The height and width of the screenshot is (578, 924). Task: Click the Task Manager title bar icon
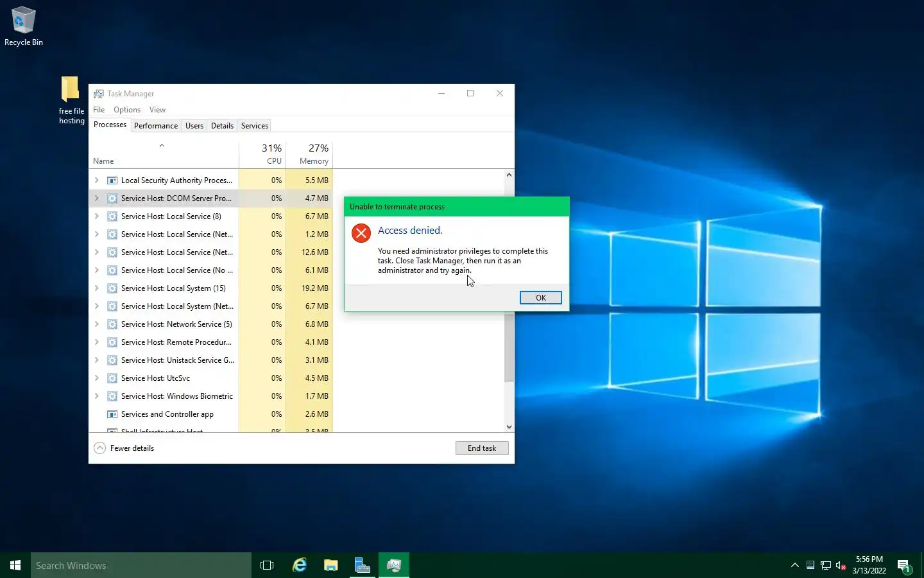point(99,94)
